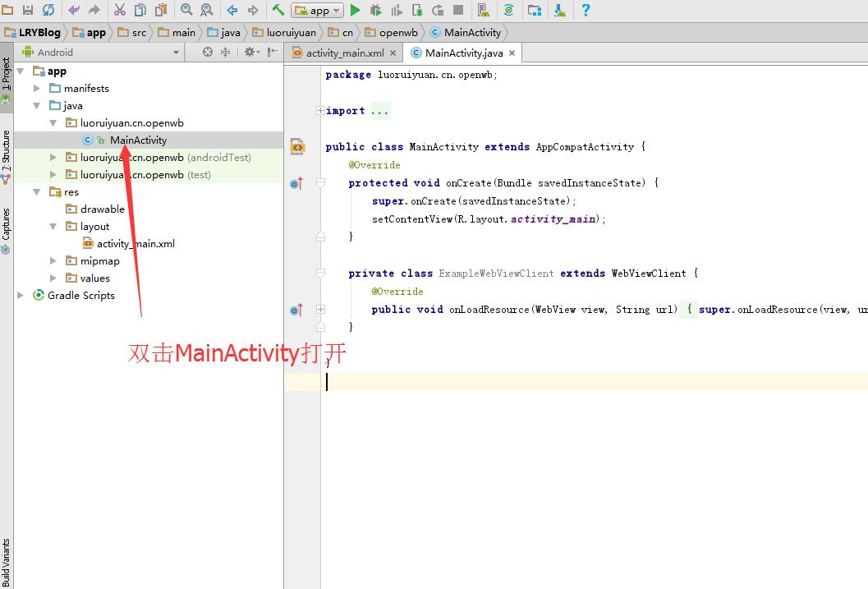Viewport: 868px width, 589px height.
Task: Cut selection with the scissors icon
Action: pos(120,9)
